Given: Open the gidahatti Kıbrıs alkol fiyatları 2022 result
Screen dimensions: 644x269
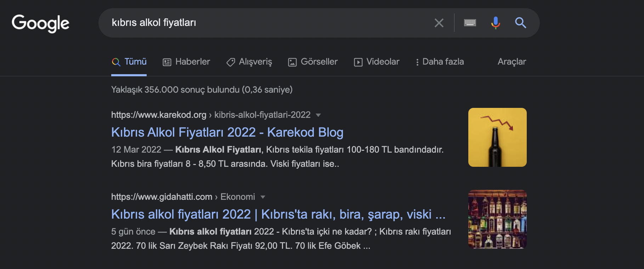Looking at the screenshot, I should click(278, 214).
